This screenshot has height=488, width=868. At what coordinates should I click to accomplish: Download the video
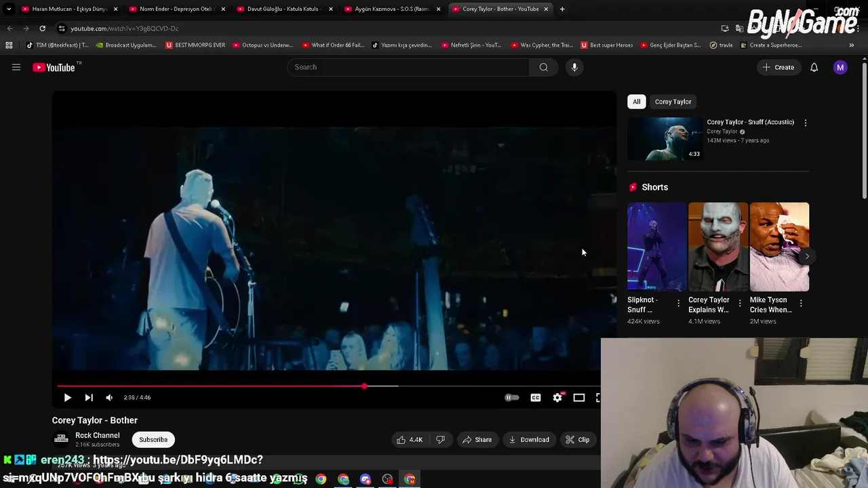529,440
